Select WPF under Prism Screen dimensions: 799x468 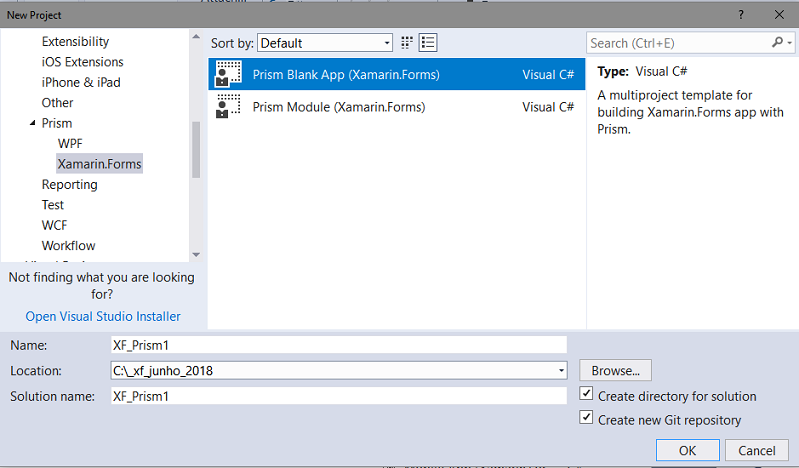point(70,143)
